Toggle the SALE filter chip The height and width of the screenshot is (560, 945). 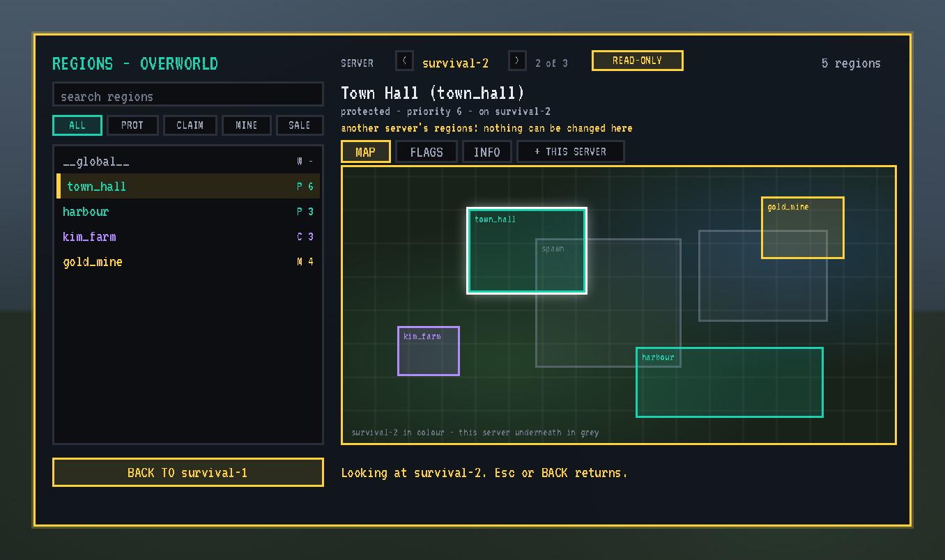click(300, 125)
